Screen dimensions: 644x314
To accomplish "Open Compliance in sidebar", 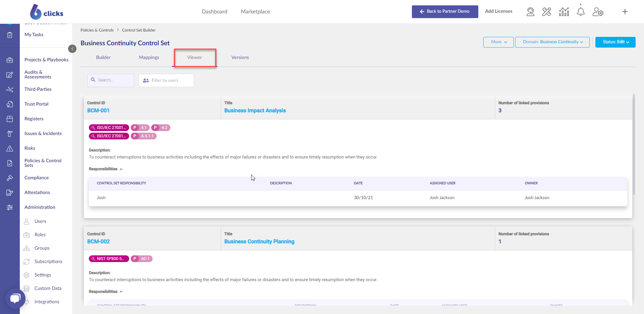I will pyautogui.click(x=37, y=178).
